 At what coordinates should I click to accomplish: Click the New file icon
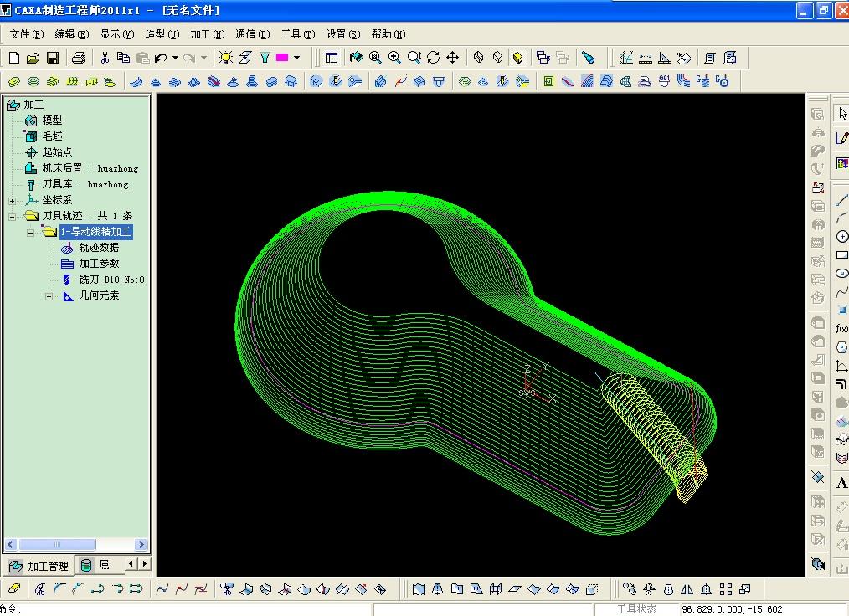click(x=14, y=58)
